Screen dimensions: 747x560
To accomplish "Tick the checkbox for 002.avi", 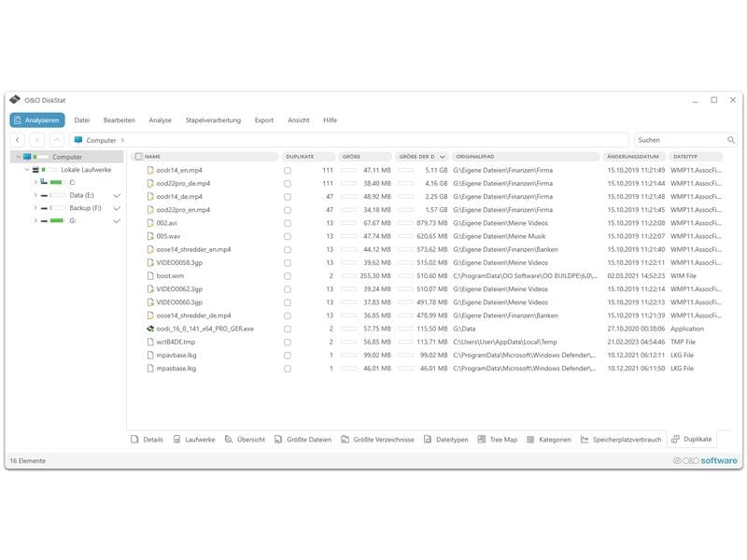I will pyautogui.click(x=288, y=223).
